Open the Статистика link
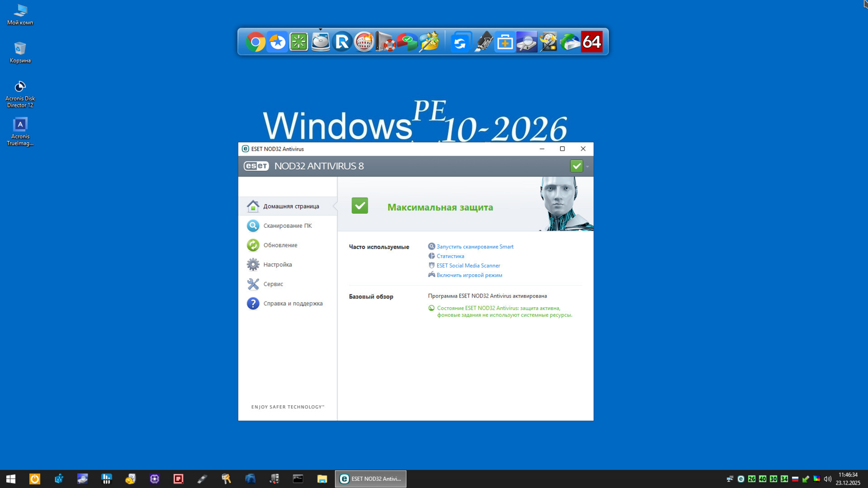Image resolution: width=868 pixels, height=488 pixels. (450, 256)
